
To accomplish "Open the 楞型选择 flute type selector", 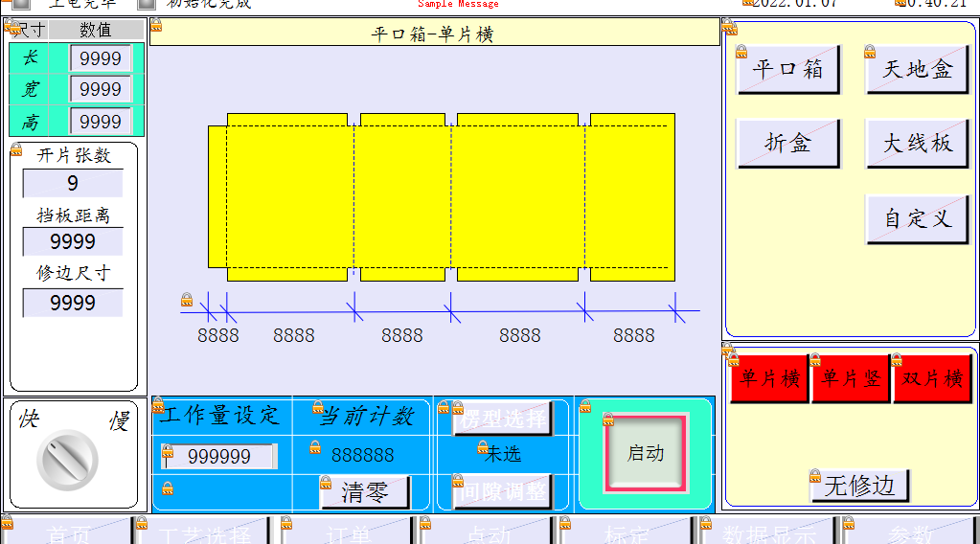I will (503, 418).
